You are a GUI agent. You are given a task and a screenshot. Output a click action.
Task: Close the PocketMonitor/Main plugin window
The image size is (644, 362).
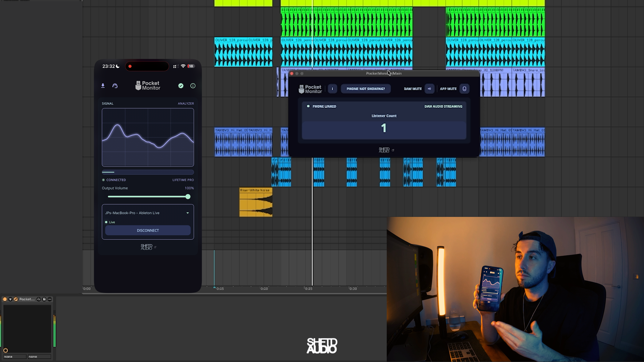291,73
